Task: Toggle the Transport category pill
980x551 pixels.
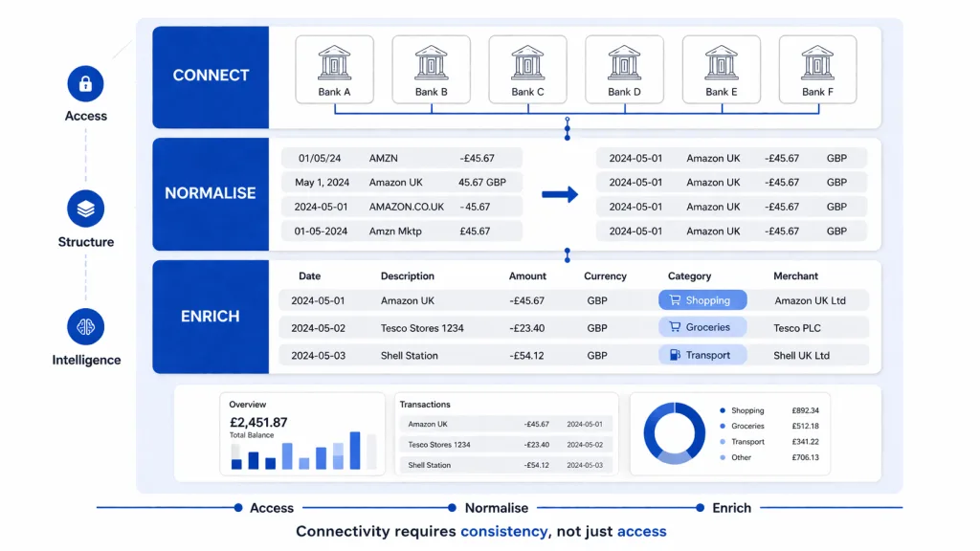Action: [x=704, y=354]
